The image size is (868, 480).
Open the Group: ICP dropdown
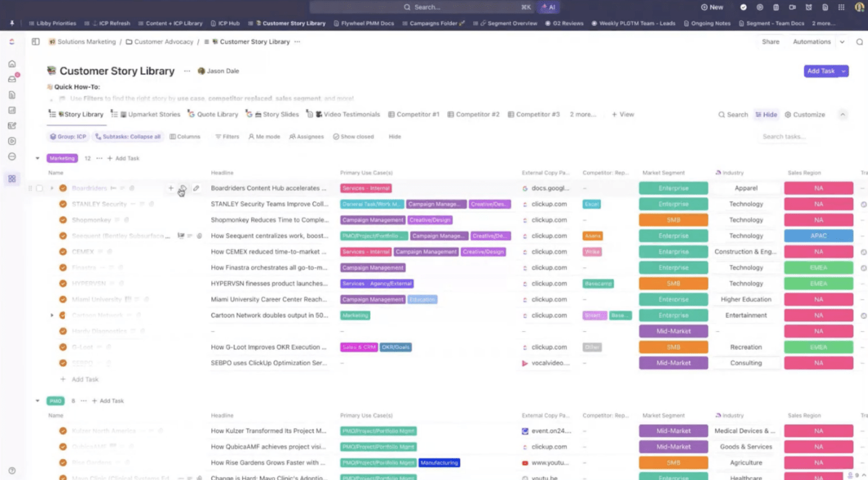click(68, 136)
